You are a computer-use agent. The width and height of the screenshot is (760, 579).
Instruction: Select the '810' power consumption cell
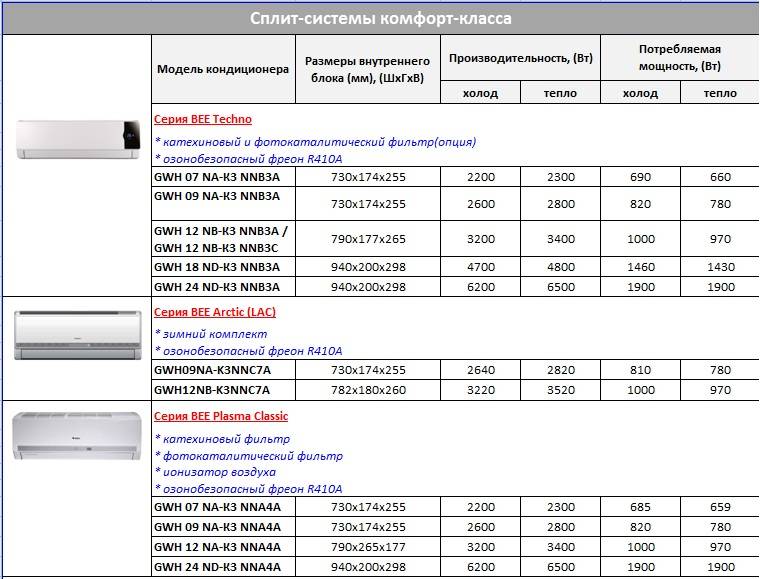click(x=640, y=370)
